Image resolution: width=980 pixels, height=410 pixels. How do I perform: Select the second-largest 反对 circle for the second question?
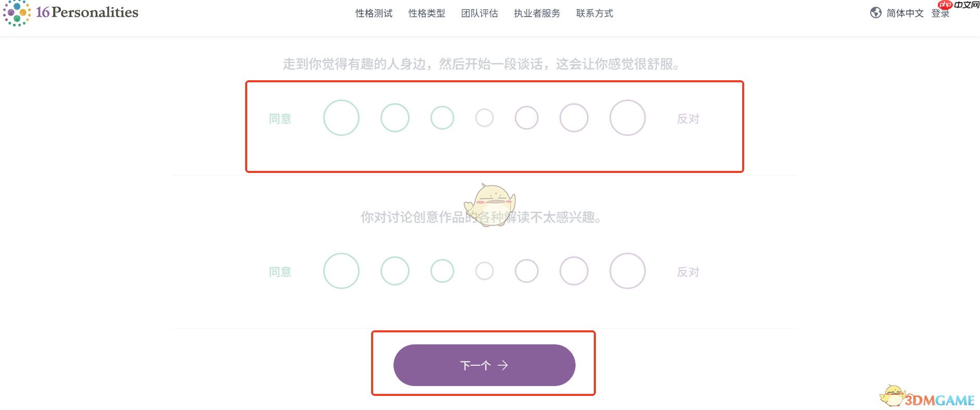pyautogui.click(x=574, y=271)
